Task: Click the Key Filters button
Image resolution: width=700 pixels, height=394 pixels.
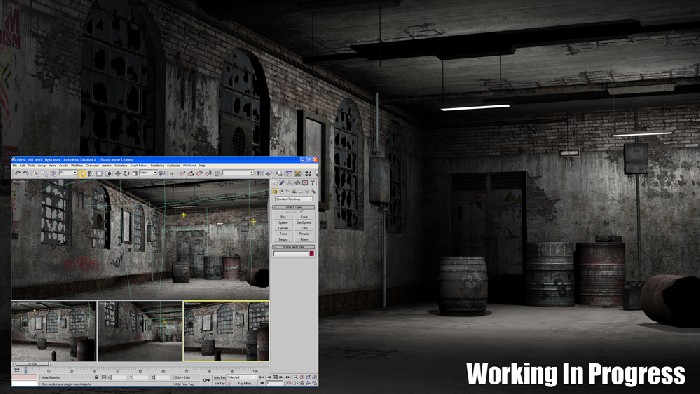Action: point(244,383)
